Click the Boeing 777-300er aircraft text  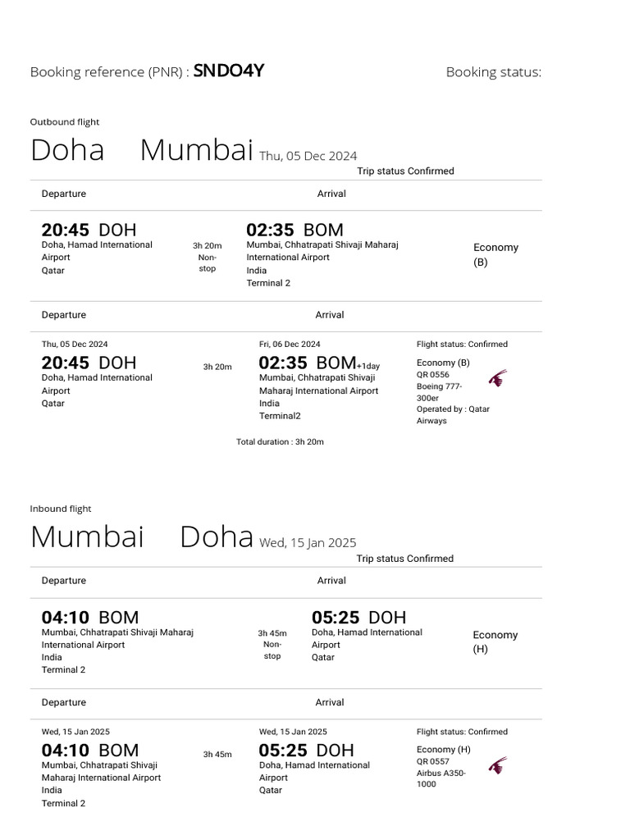(440, 392)
